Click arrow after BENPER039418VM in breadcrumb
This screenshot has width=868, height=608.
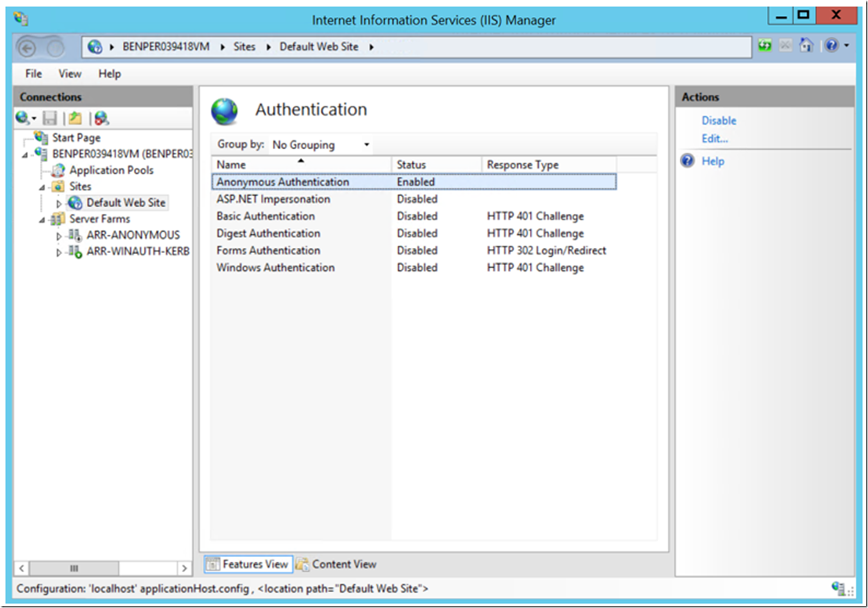(222, 47)
